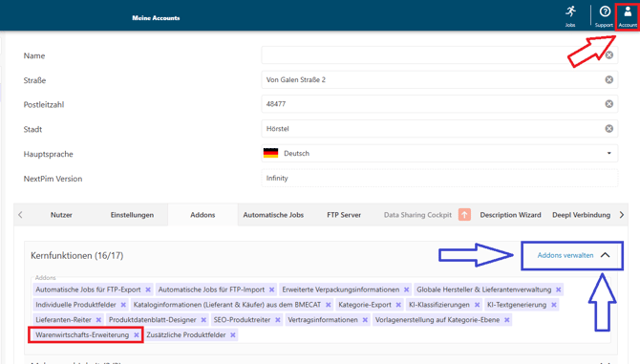The image size is (640, 364).
Task: Clear the Postleitzahl field with its X icon
Action: point(609,104)
